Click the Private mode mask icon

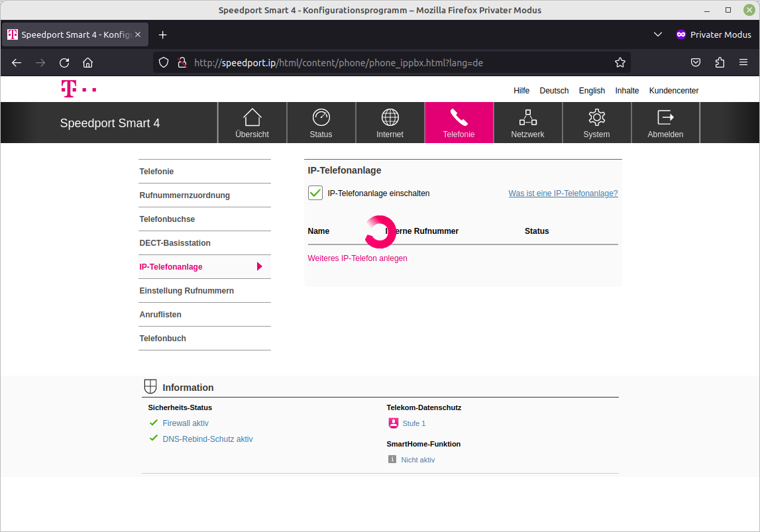point(681,34)
